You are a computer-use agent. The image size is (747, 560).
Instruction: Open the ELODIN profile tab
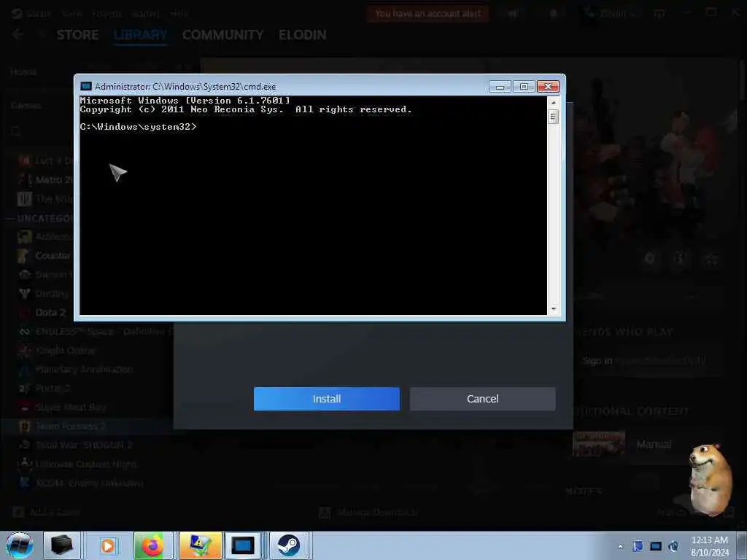pyautogui.click(x=303, y=35)
